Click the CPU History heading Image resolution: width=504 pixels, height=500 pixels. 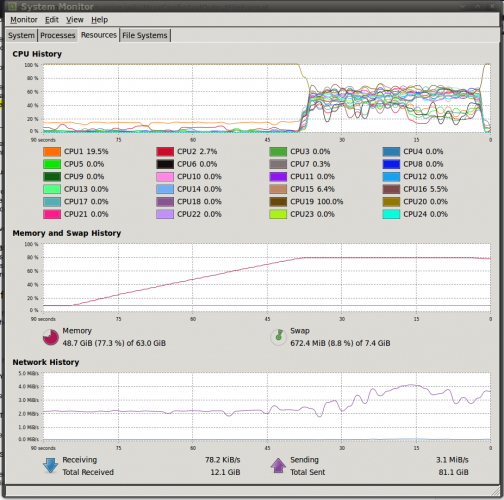pos(37,54)
